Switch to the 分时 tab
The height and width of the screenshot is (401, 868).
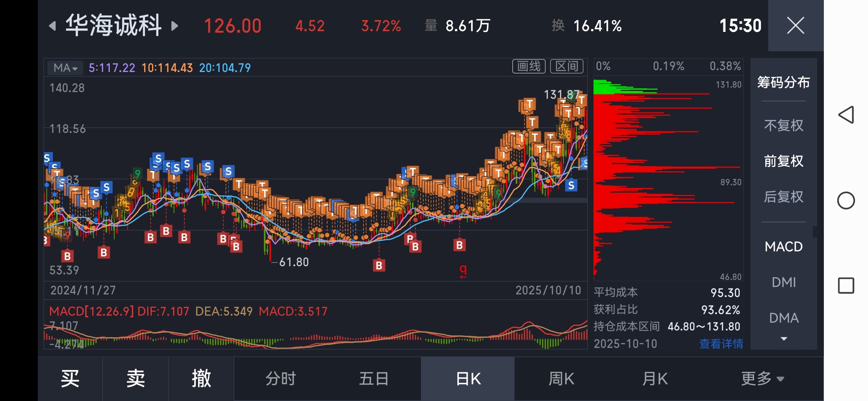[280, 379]
